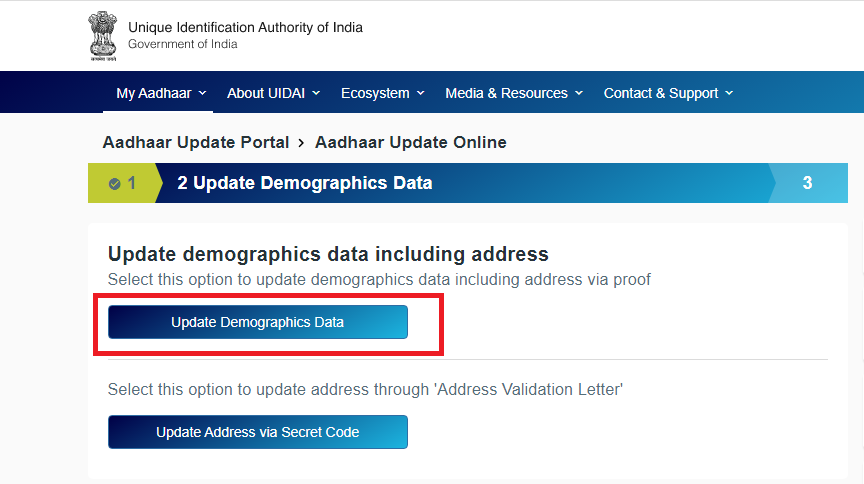Image resolution: width=864 pixels, height=484 pixels.
Task: Expand the Contact & Support chevron arrow
Action: pyautogui.click(x=729, y=93)
